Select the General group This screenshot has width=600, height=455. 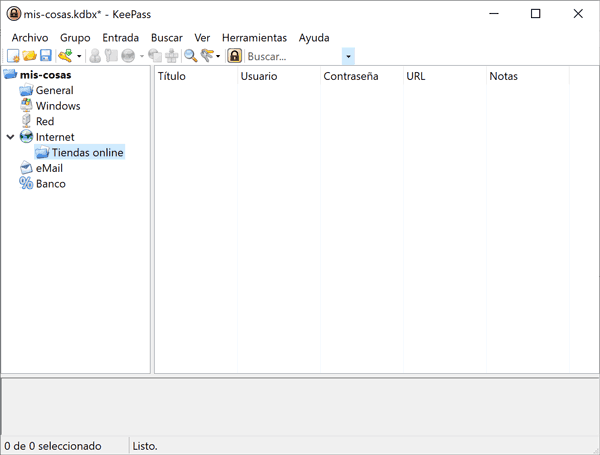55,90
